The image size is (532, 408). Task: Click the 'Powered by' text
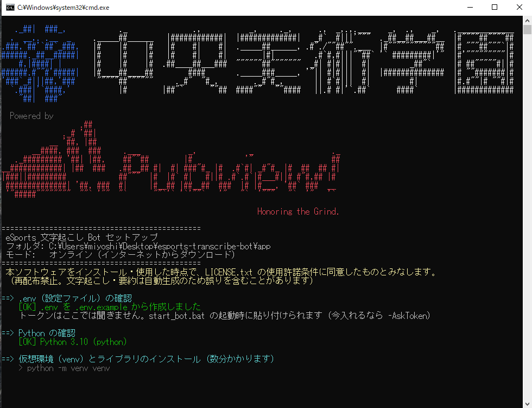click(x=31, y=116)
